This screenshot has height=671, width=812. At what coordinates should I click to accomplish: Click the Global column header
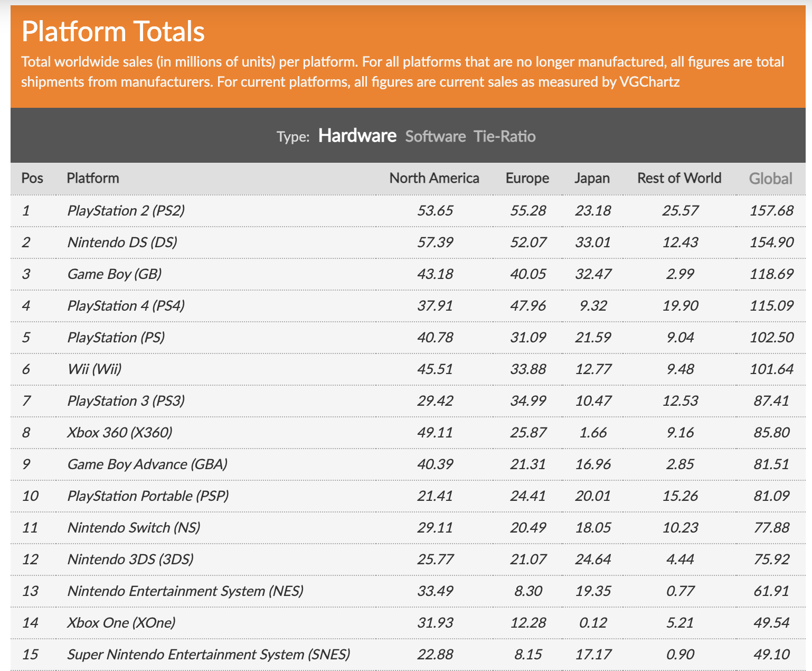(770, 179)
